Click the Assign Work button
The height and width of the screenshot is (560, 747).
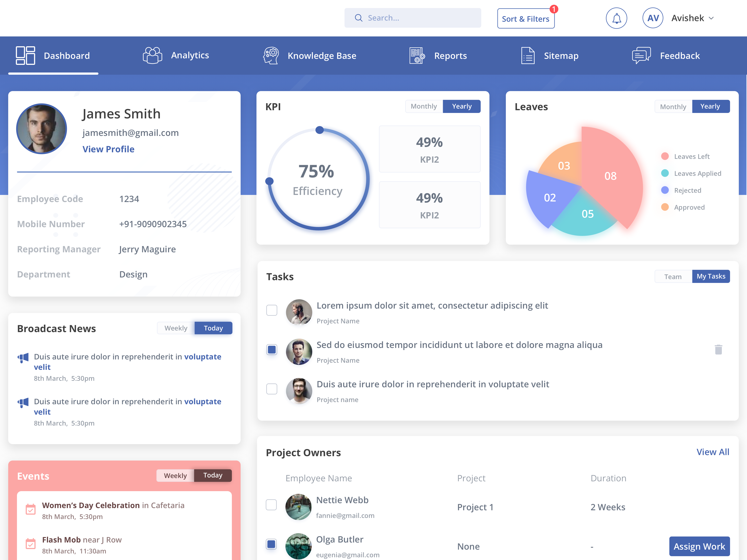point(699,546)
